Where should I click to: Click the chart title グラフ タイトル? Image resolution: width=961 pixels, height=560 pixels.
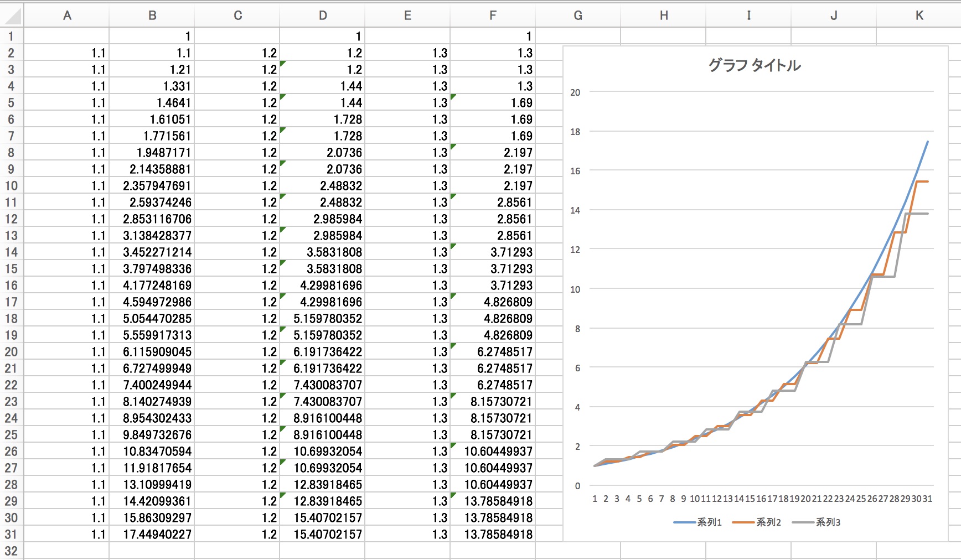(x=755, y=65)
